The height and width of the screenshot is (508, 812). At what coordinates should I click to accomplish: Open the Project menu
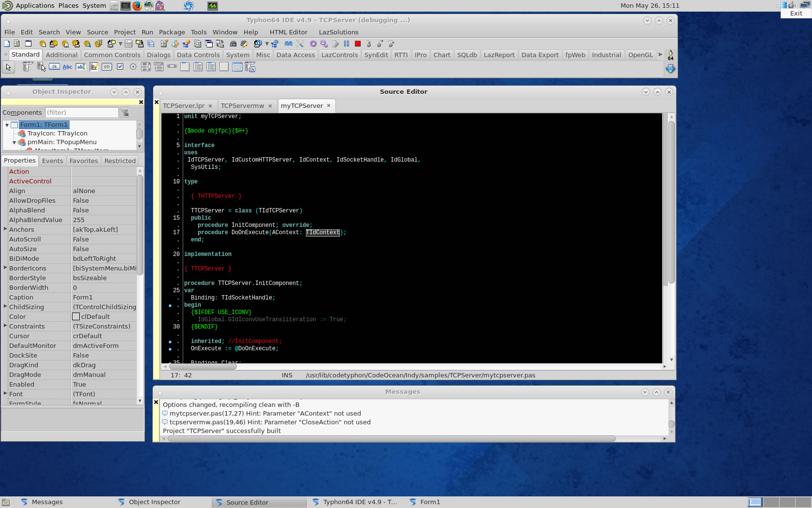125,32
